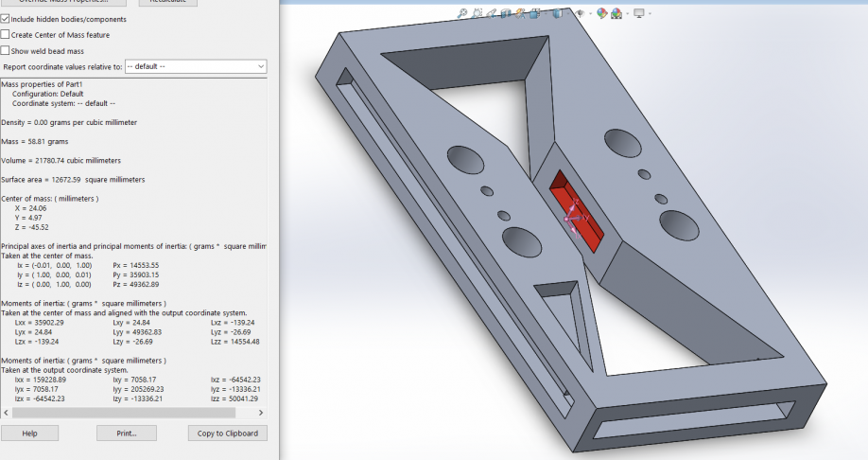Click 'Center of mass: ( millimeters )' heading
This screenshot has width=868, height=460.
50,199
